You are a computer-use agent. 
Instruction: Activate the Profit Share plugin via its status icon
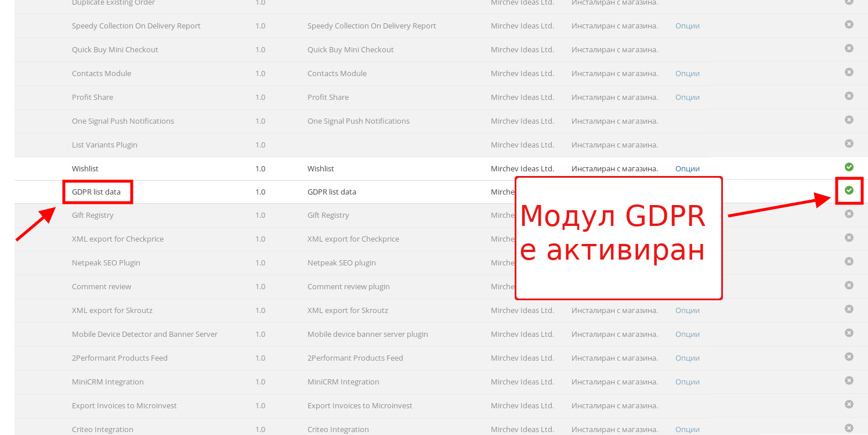point(849,96)
